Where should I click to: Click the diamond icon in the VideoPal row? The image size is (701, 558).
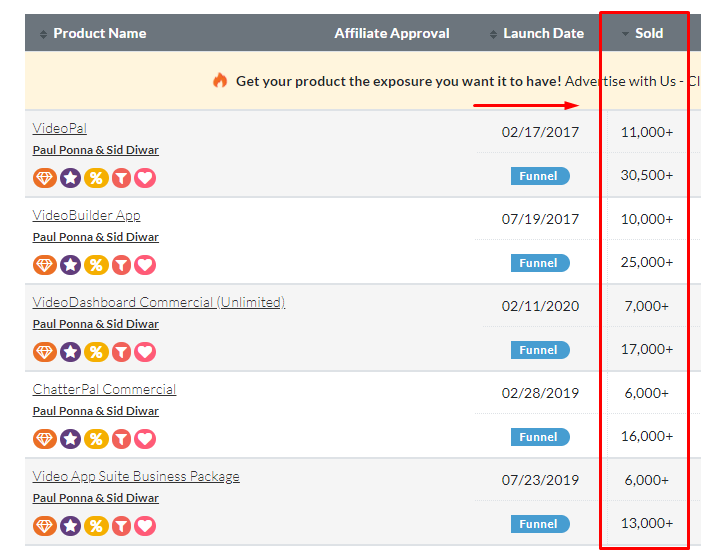tap(45, 178)
